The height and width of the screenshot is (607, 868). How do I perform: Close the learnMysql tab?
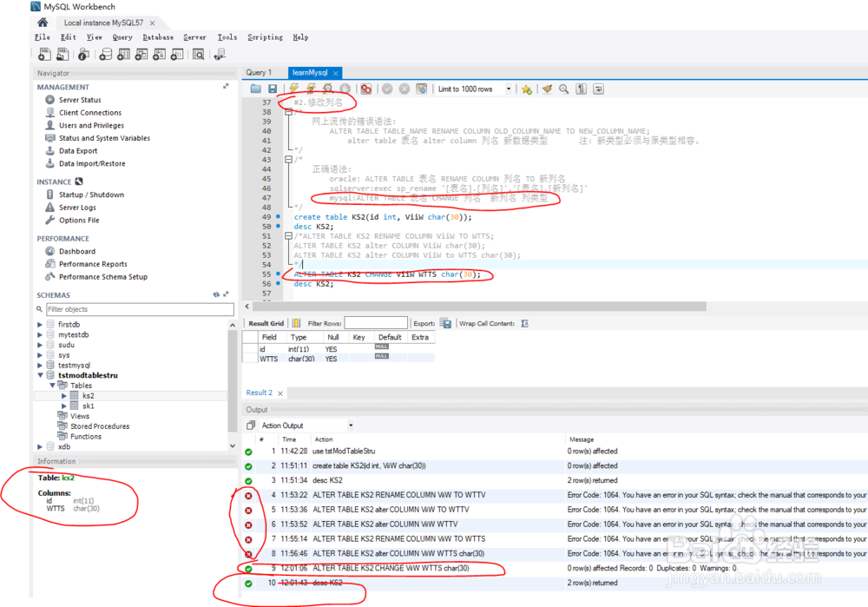(335, 73)
